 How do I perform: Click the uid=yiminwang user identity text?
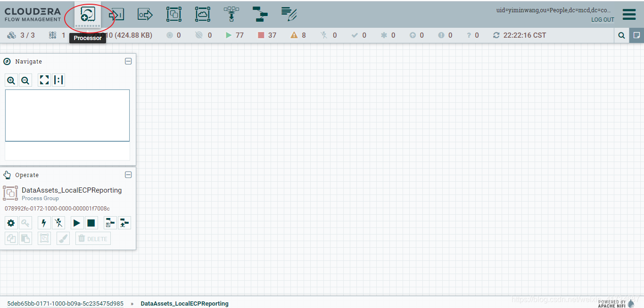[553, 10]
